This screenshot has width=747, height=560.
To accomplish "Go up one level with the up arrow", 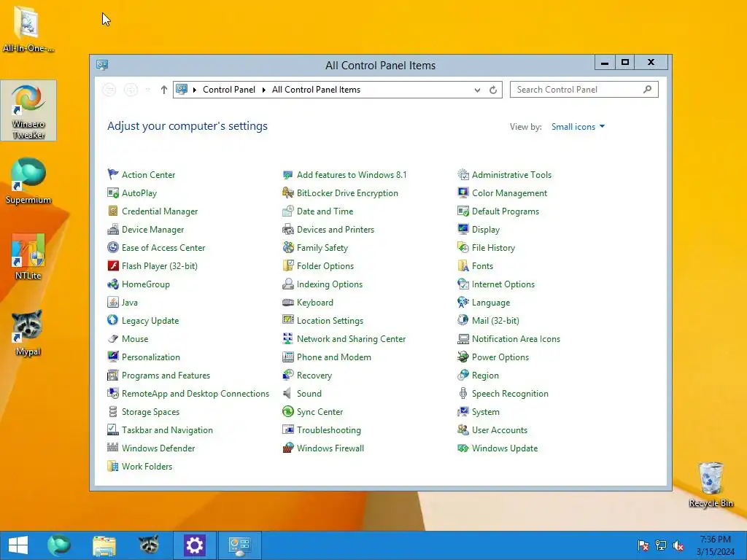I will (164, 90).
